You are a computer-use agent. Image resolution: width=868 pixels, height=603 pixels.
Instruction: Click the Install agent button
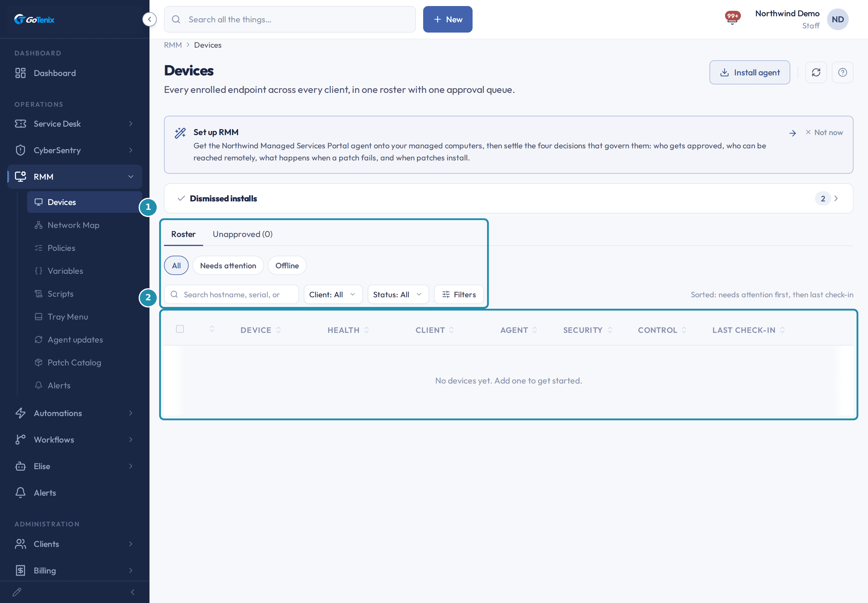click(x=749, y=72)
